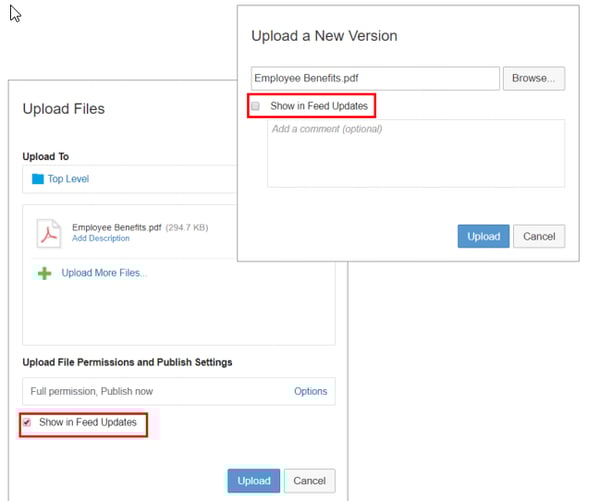Screen dimensions: 600x501
Task: Cancel the Upload Files dialog
Action: click(310, 481)
